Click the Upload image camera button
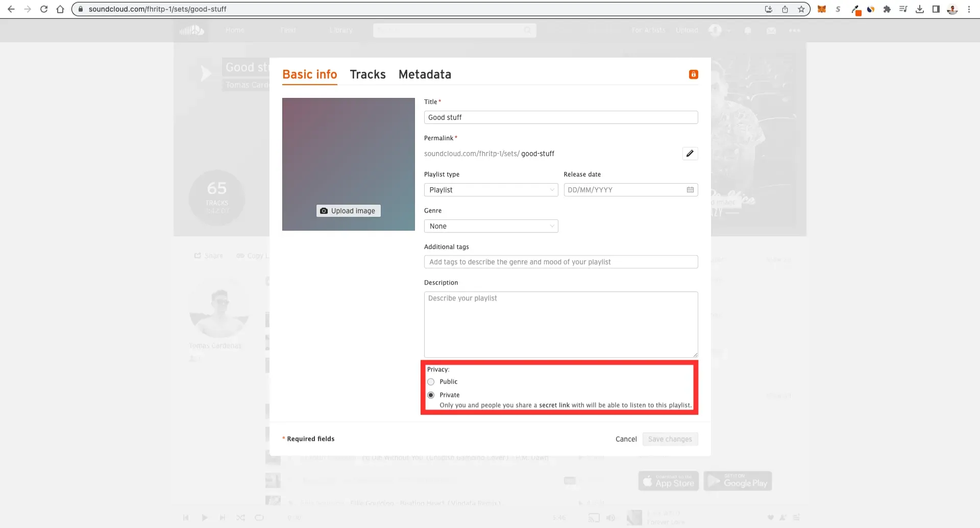Screen dimensions: 980x528 [348, 211]
